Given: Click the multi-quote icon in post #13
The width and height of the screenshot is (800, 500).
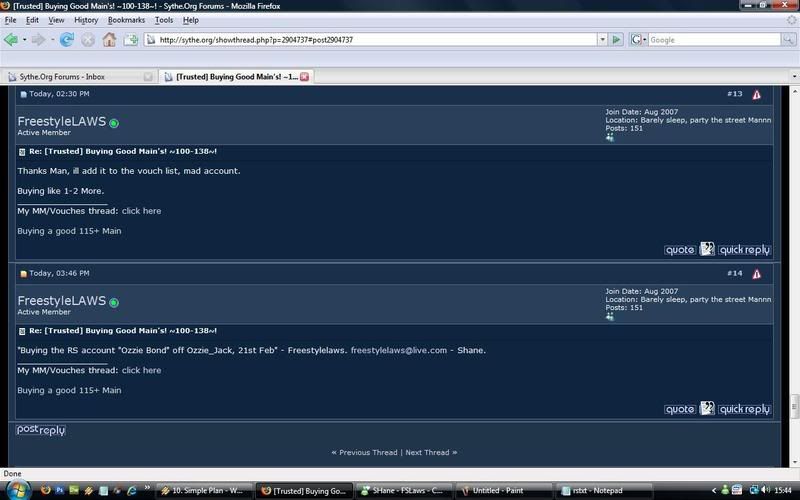Looking at the screenshot, I should pyautogui.click(x=707, y=249).
